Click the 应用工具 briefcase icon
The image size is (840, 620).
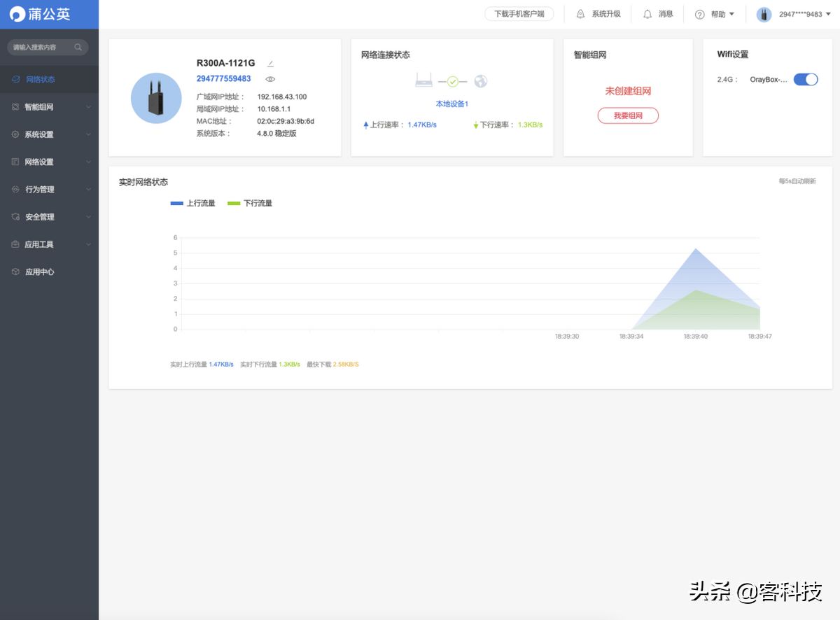[15, 244]
